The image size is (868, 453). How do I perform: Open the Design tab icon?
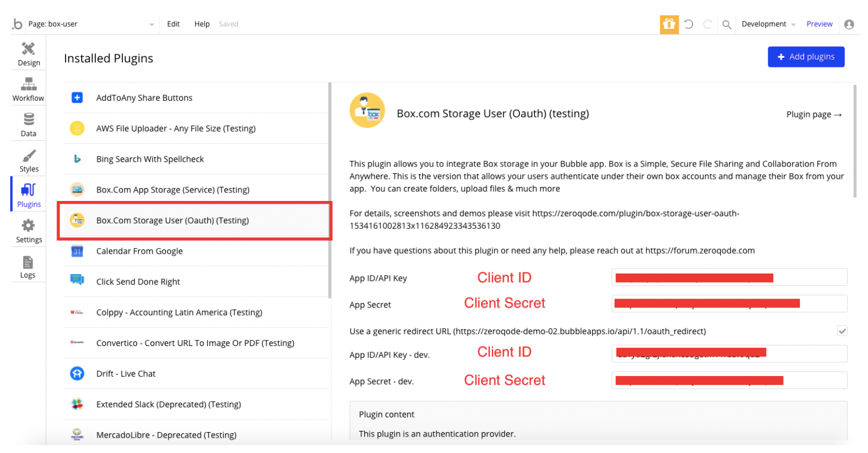pyautogui.click(x=28, y=49)
